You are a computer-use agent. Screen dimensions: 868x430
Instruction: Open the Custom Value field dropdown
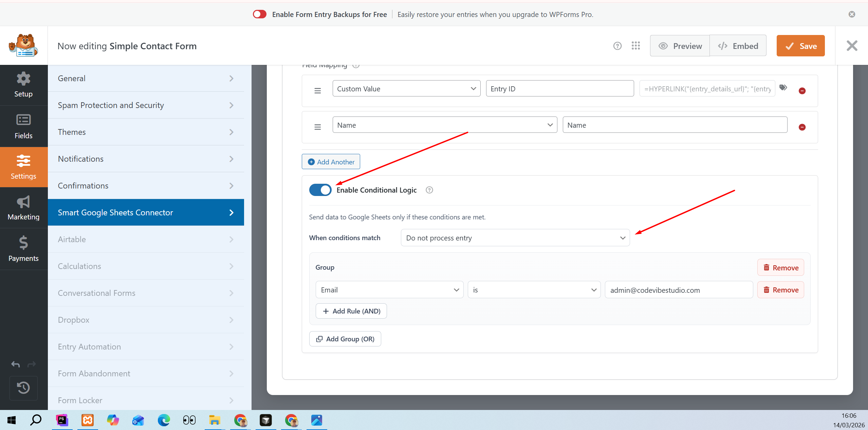tap(406, 89)
